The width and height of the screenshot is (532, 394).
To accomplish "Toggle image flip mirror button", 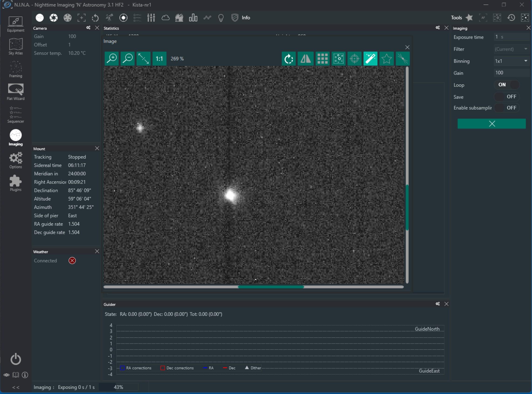I will click(x=305, y=59).
